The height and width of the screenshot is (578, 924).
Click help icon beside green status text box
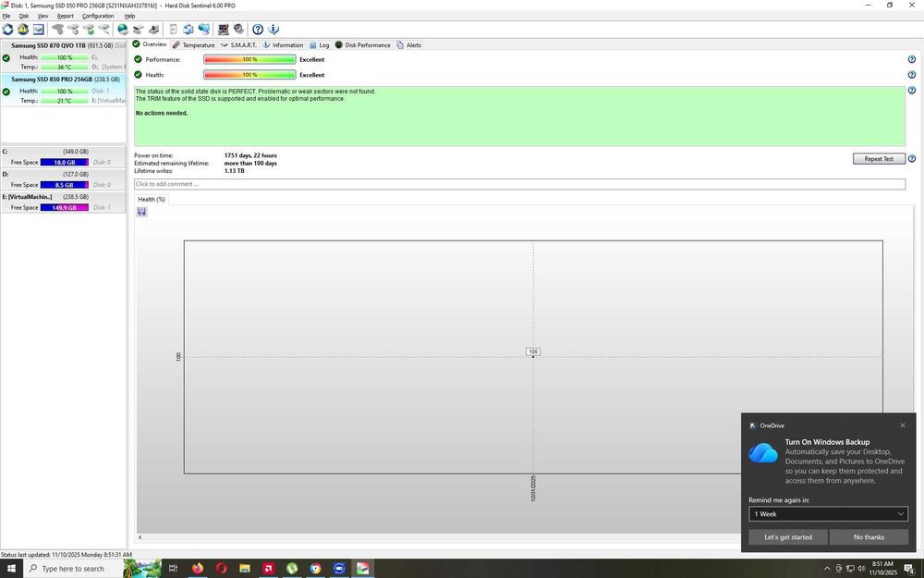(x=912, y=91)
